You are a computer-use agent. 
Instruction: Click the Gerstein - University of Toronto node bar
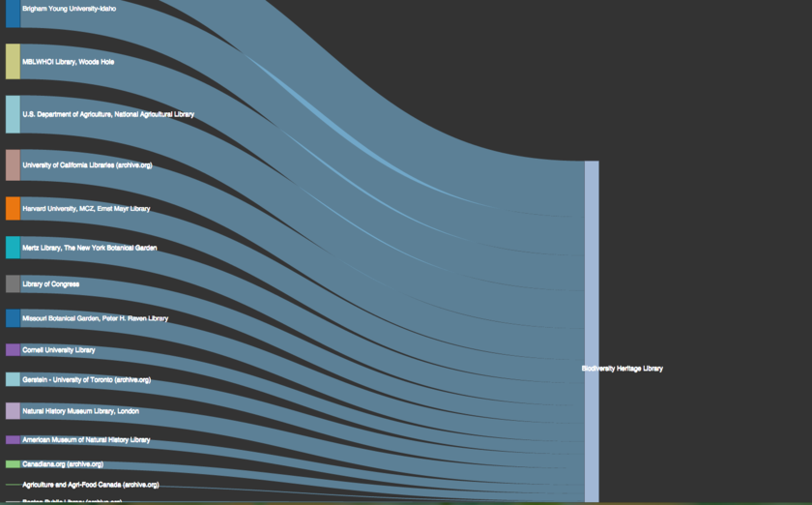click(x=13, y=379)
